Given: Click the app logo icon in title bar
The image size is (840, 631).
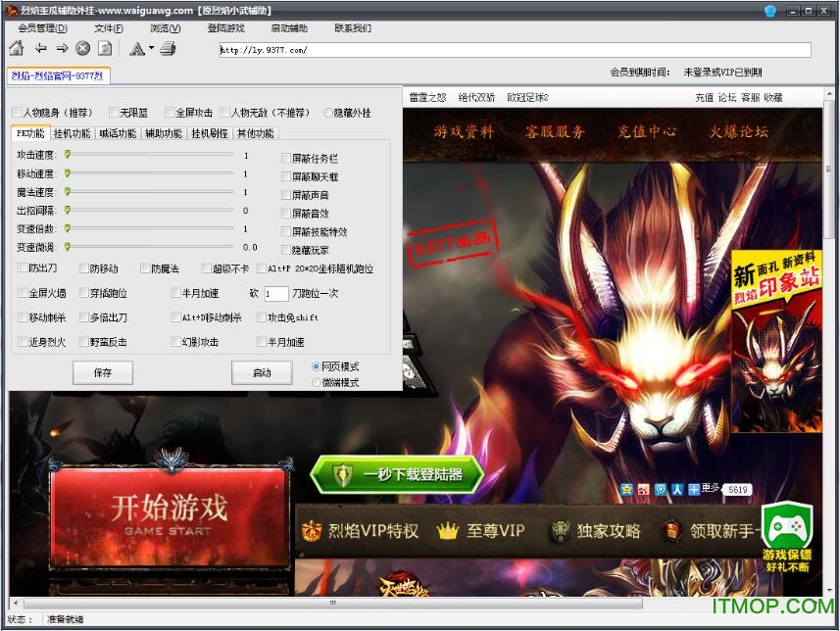Looking at the screenshot, I should 12,10.
